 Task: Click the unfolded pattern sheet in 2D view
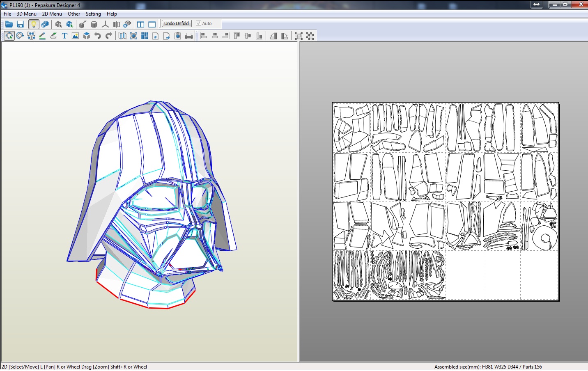tap(446, 201)
